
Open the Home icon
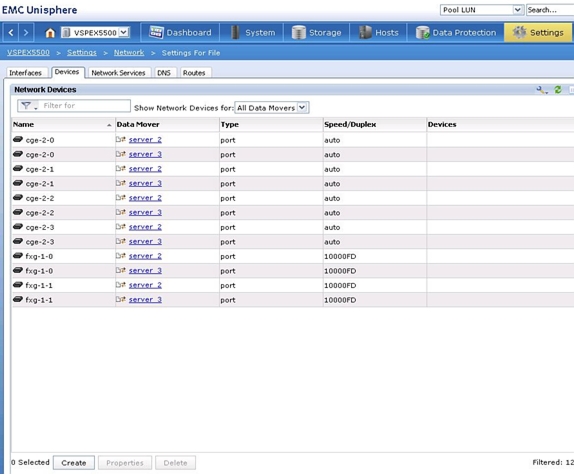pos(50,33)
